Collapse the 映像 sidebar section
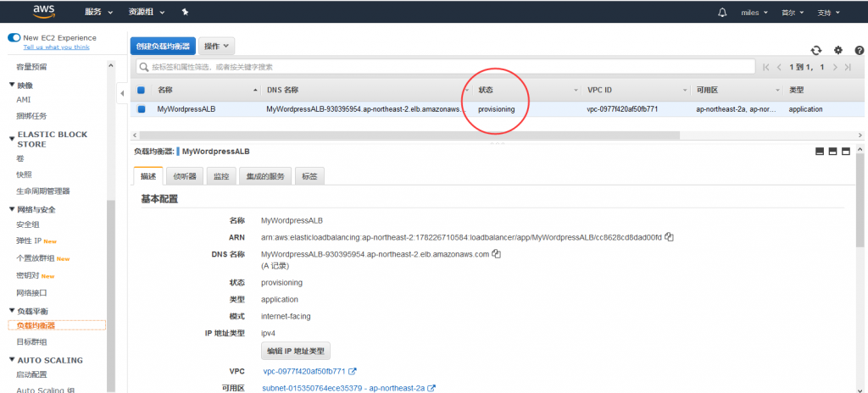This screenshot has height=393, width=868. (x=12, y=86)
